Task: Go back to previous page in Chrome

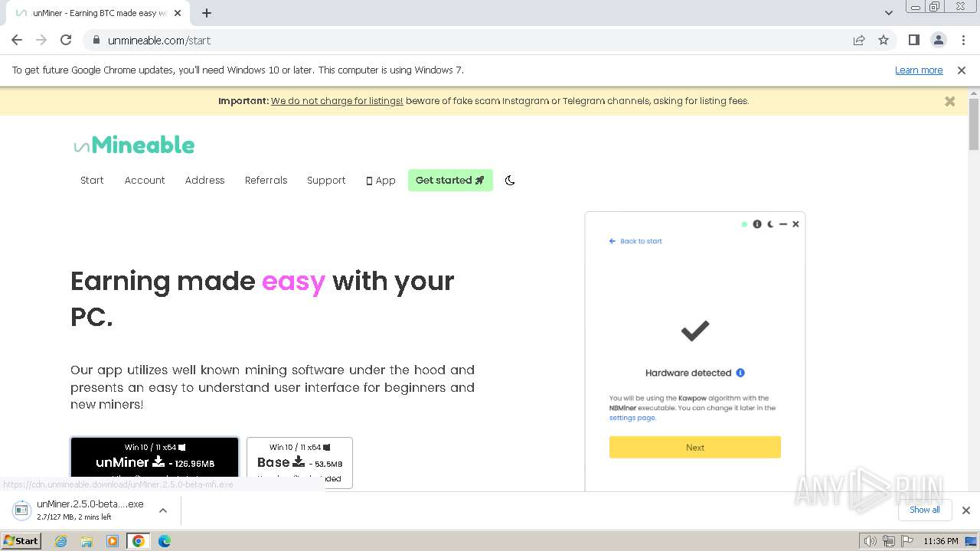Action: (17, 40)
